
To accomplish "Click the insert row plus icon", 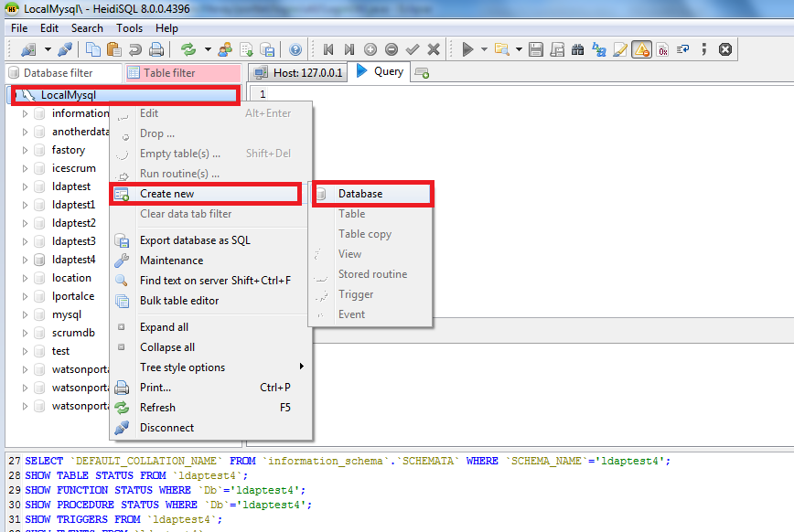I will click(x=370, y=49).
